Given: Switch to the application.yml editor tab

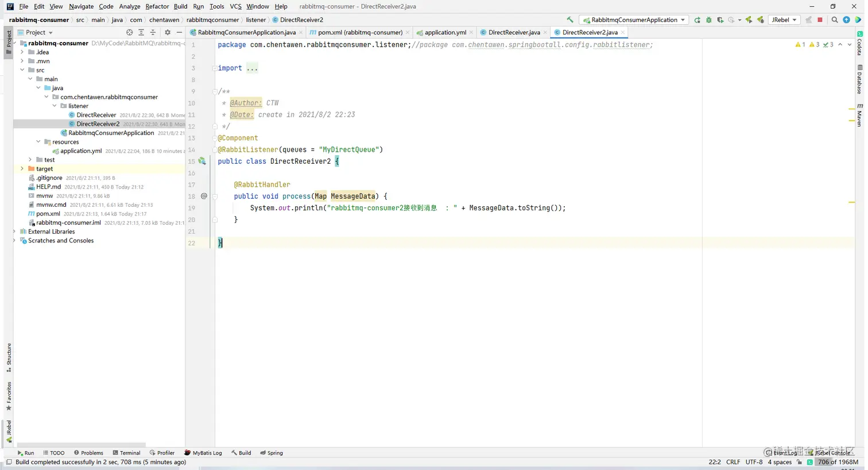Looking at the screenshot, I should point(445,33).
